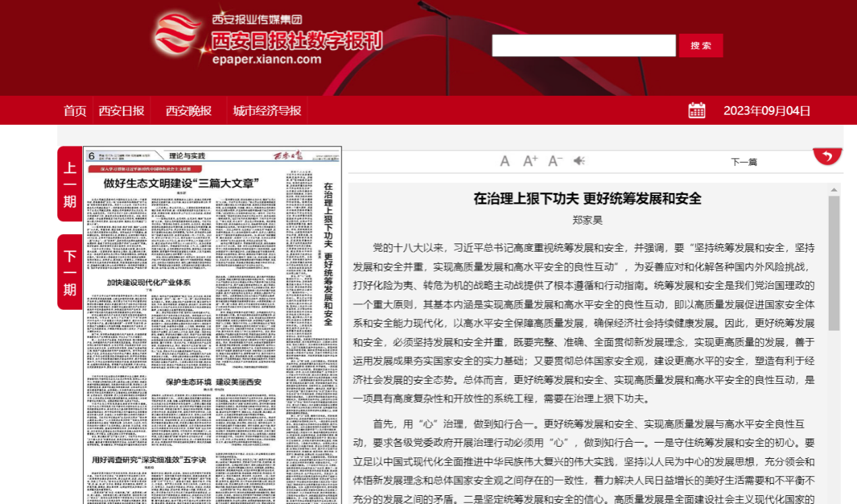Screen dimensions: 857x504
Task: Go to 首页 in the navigation bar
Action: [75, 111]
